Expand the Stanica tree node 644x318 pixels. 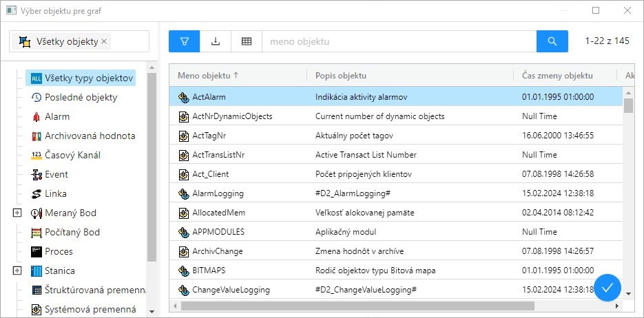coord(17,271)
